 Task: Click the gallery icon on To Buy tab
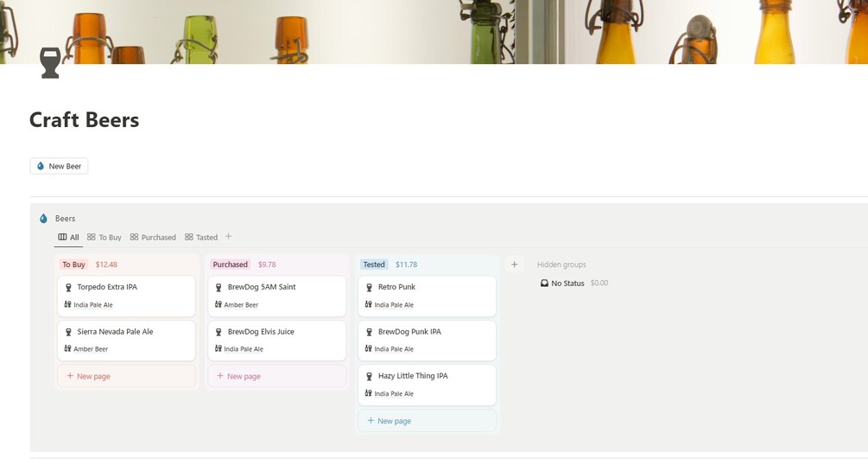[92, 237]
